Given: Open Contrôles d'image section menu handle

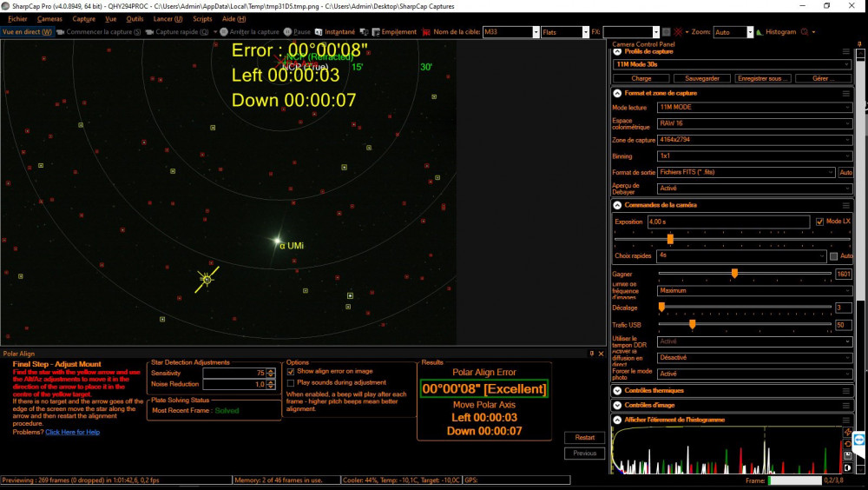Looking at the screenshot, I should [x=845, y=405].
